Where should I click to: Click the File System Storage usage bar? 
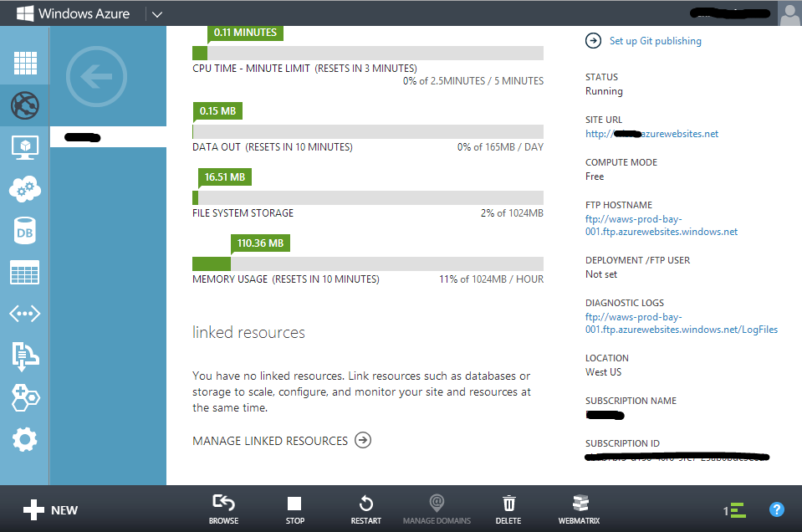pyautogui.click(x=368, y=198)
